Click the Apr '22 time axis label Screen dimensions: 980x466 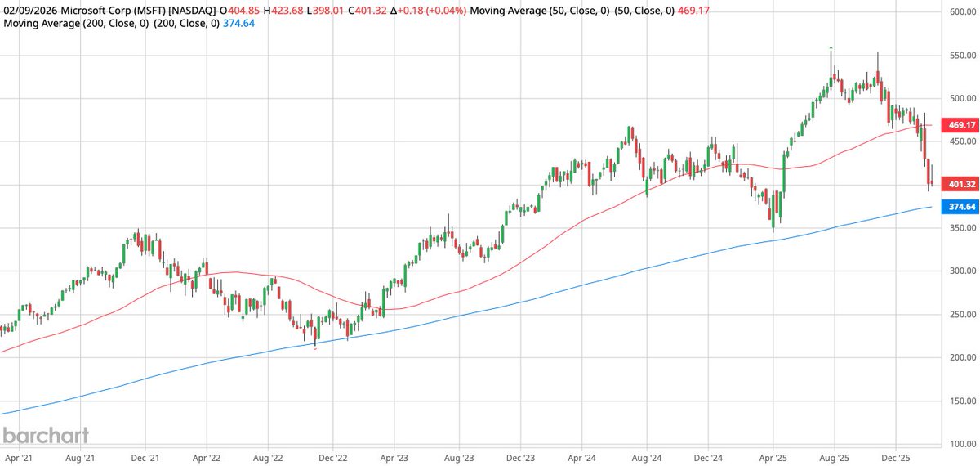tap(207, 459)
